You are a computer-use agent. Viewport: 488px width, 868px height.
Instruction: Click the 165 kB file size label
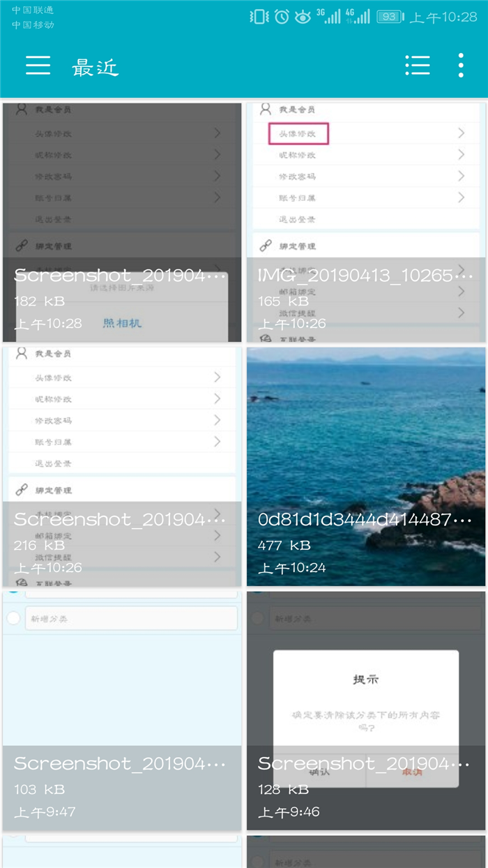click(283, 301)
